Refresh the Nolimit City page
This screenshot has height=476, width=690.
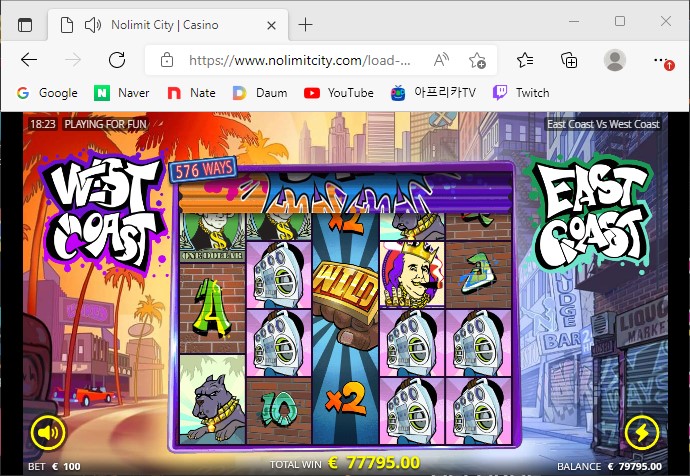click(x=117, y=60)
